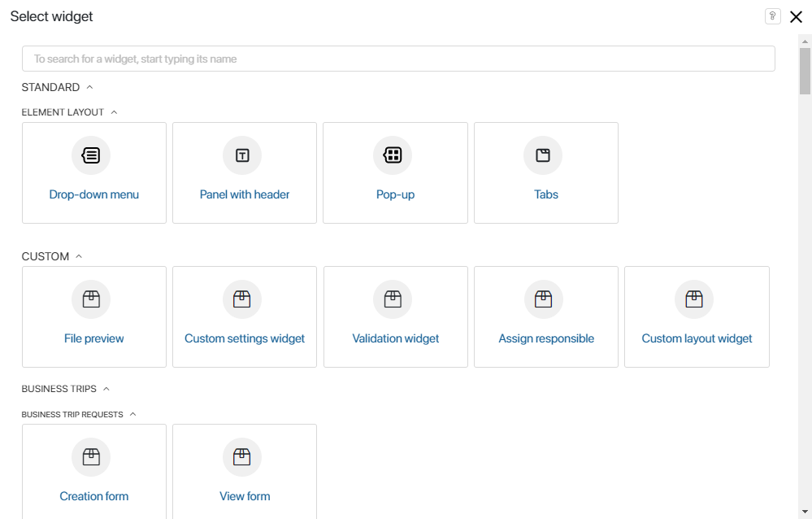Viewport: 812px width, 519px height.
Task: Collapse the CUSTOM section
Action: [x=79, y=256]
